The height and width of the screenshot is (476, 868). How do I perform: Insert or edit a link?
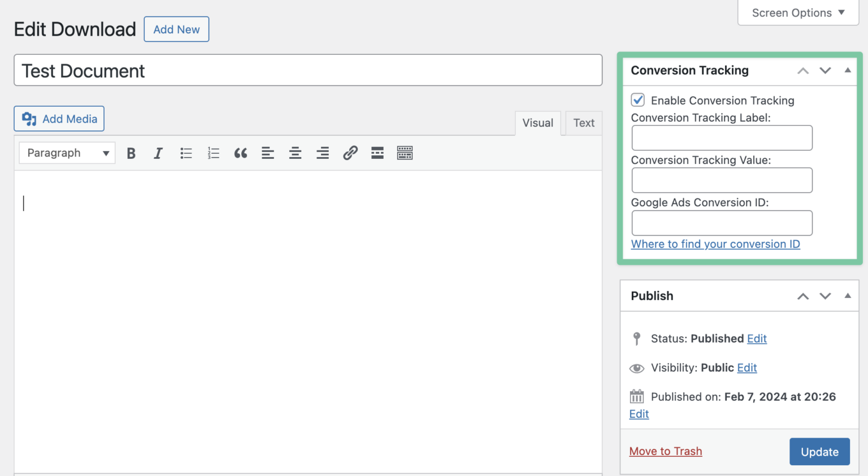click(x=350, y=153)
